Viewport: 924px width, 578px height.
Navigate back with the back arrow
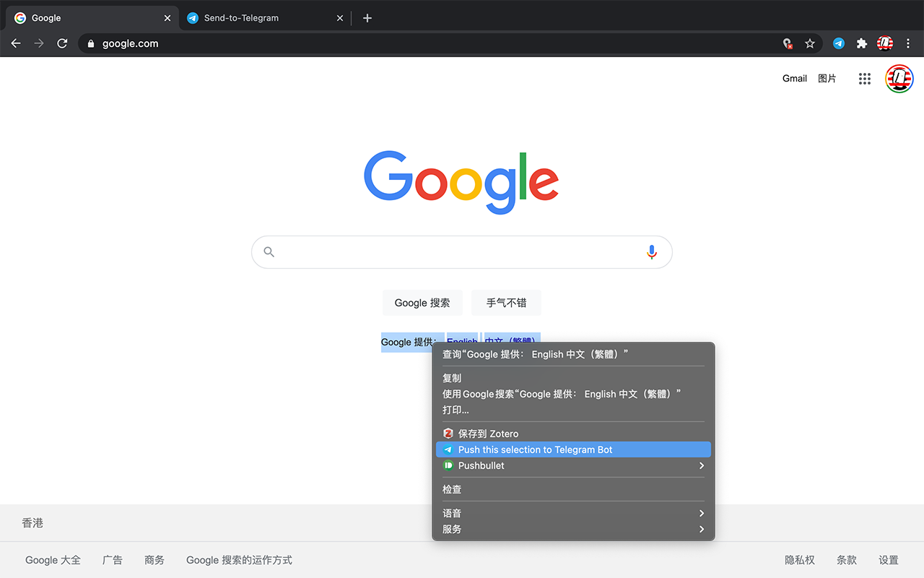[16, 43]
